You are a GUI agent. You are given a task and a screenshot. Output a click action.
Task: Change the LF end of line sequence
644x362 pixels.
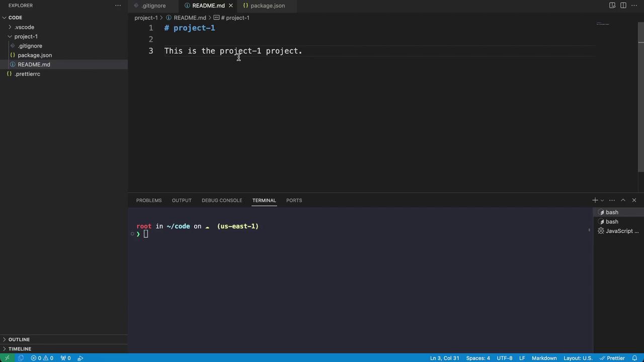pos(522,358)
